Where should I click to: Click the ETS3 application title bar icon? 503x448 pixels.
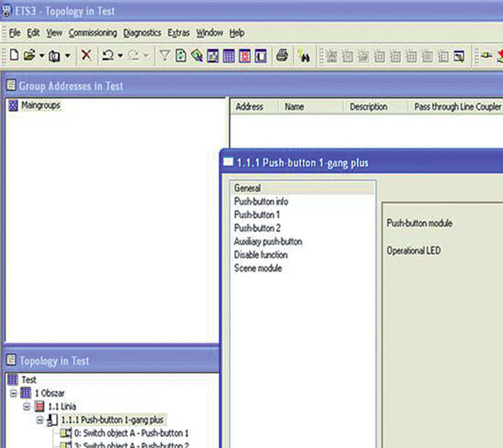tap(6, 11)
